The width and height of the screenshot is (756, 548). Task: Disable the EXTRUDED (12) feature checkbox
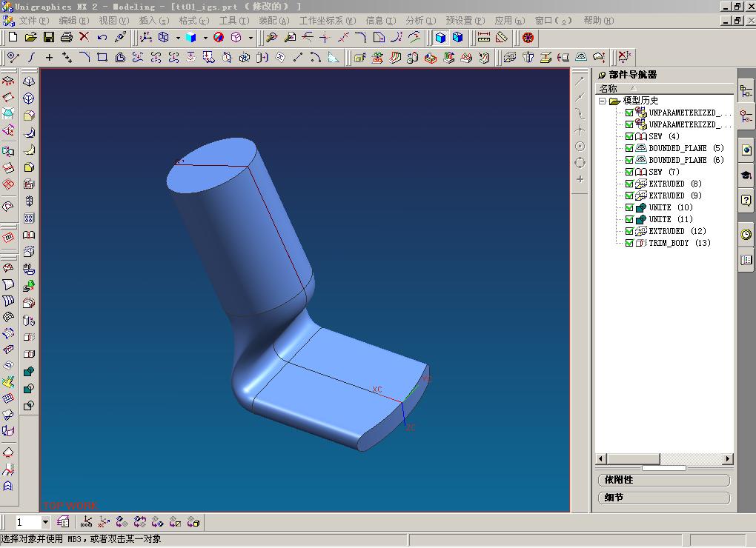[x=629, y=231]
